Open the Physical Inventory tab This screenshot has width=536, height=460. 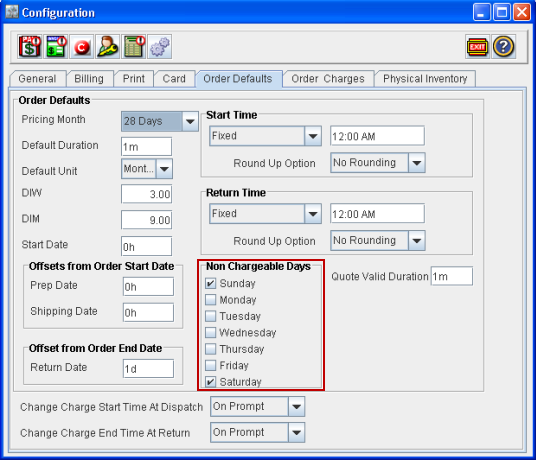pyautogui.click(x=425, y=79)
